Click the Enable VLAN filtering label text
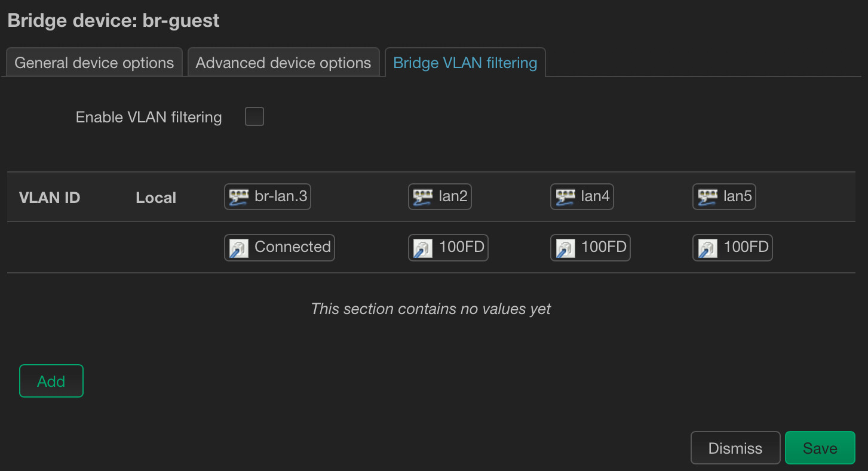This screenshot has height=471, width=868. (x=149, y=117)
